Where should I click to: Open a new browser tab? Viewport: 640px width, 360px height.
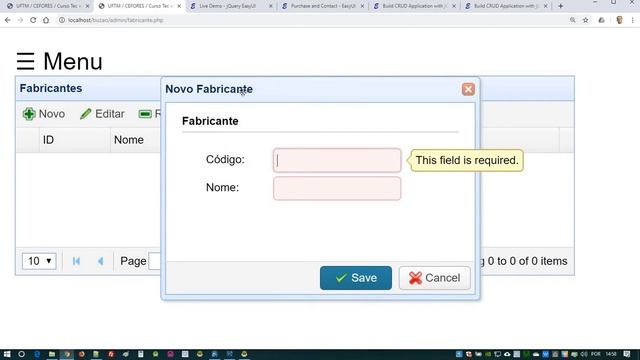[x=560, y=6]
